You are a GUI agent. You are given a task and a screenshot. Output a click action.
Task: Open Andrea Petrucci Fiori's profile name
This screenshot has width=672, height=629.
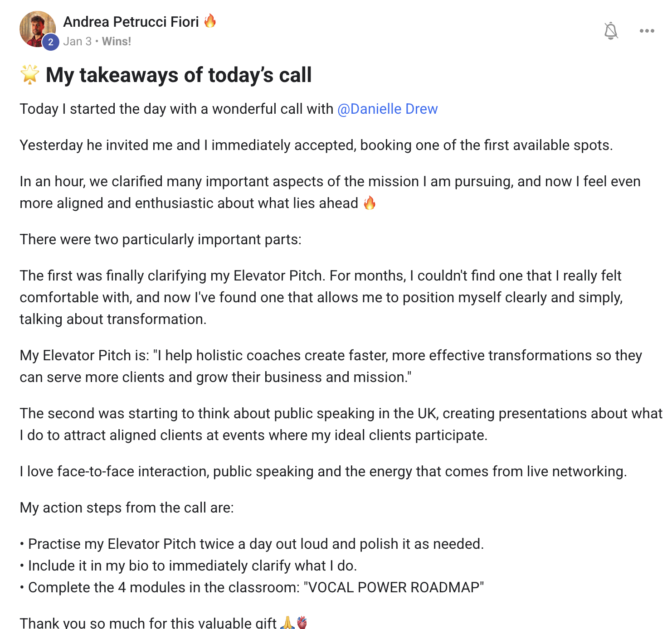[131, 22]
